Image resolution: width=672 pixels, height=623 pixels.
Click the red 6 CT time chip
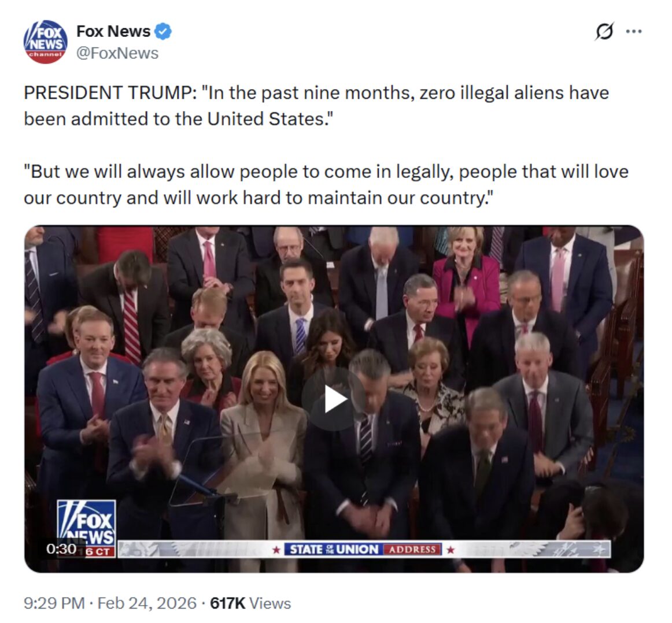pos(99,551)
